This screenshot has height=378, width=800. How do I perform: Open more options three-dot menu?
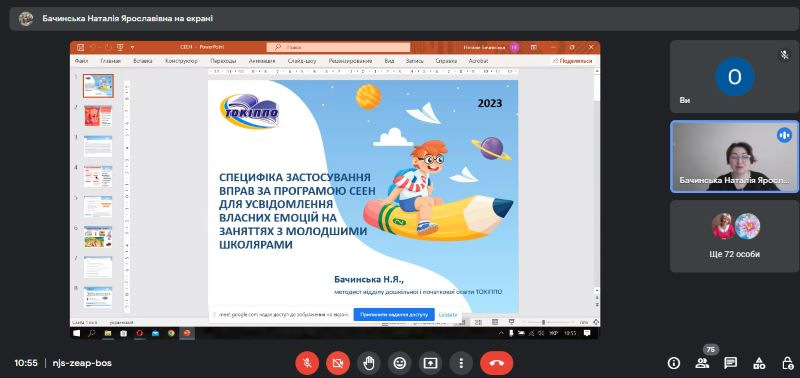(x=461, y=363)
